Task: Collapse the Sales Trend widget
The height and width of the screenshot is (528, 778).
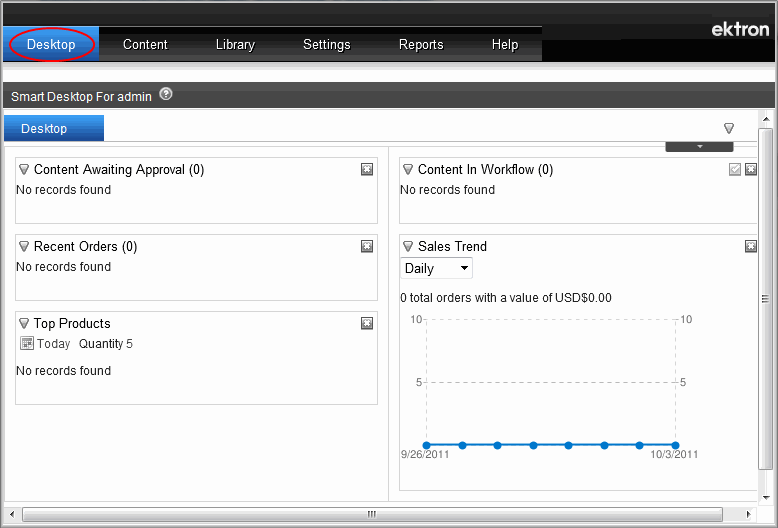Action: point(408,247)
